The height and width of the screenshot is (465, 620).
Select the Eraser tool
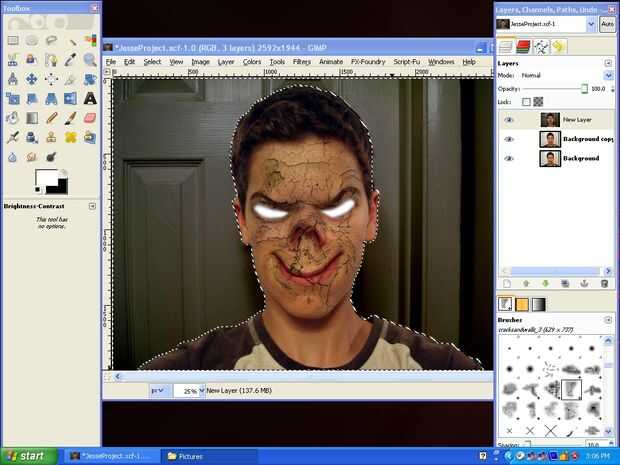[90, 118]
